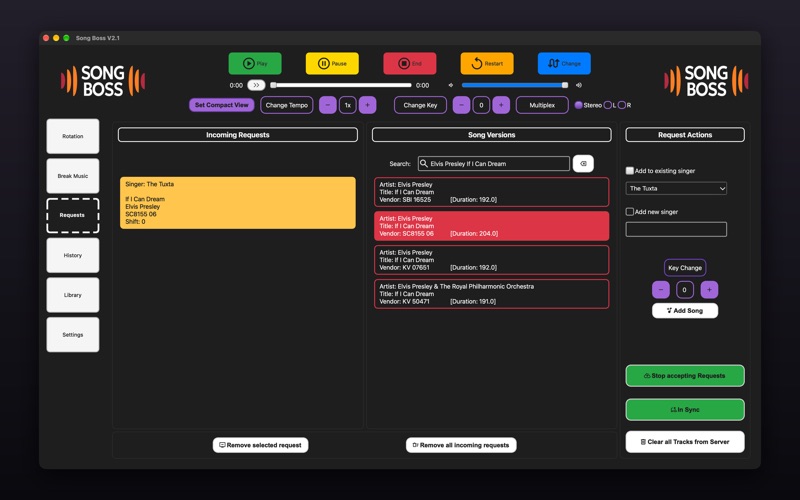Check Add to existing singer
This screenshot has height=500, width=800.
(630, 171)
